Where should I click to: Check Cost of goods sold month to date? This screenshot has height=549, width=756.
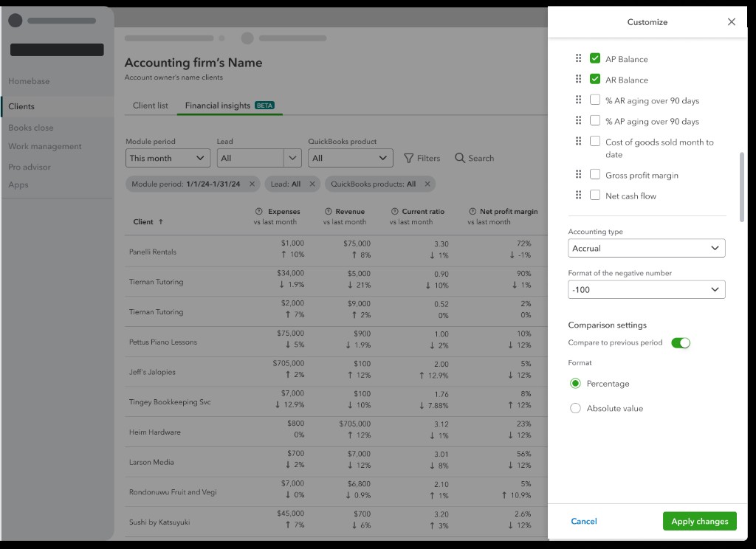595,141
